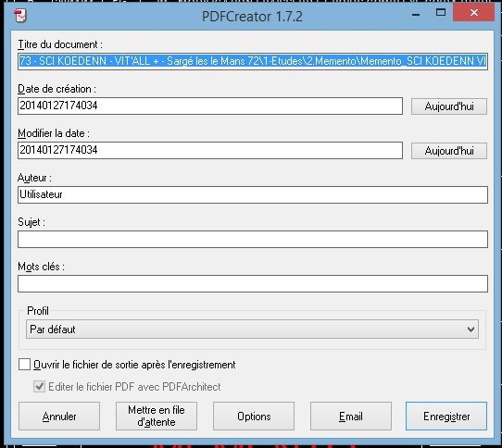Image resolution: width=502 pixels, height=448 pixels.
Task: Click the empty Mots clés input field
Action: click(x=253, y=283)
